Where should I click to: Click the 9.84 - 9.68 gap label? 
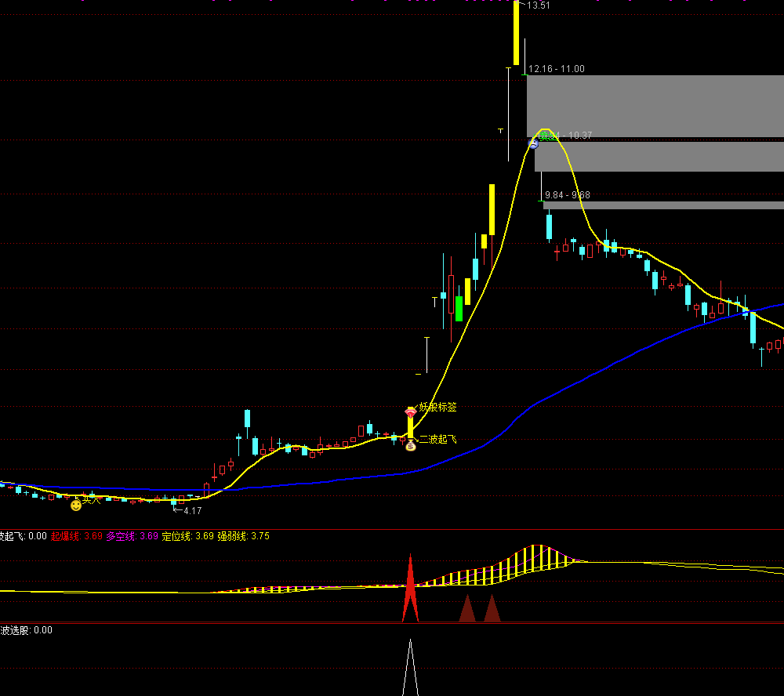[568, 195]
